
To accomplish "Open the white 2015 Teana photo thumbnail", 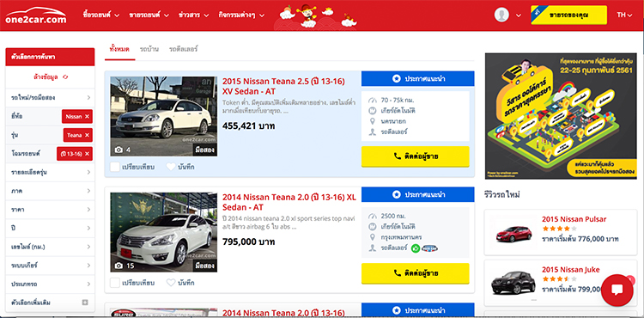I will click(163, 116).
